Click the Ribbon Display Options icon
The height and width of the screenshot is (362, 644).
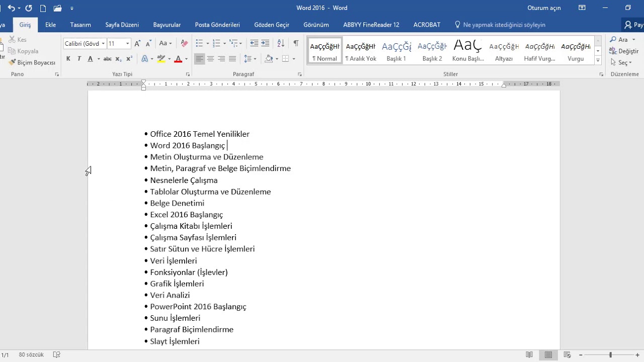tap(582, 8)
